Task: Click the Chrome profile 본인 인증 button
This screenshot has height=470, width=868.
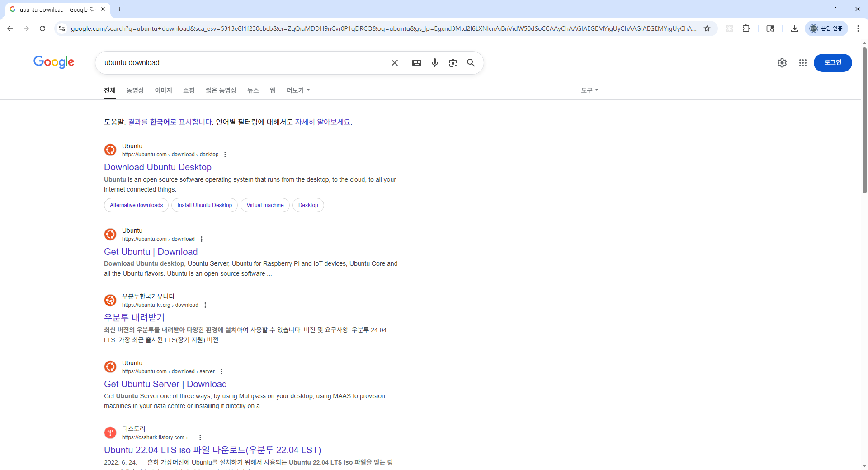Action: (x=826, y=28)
